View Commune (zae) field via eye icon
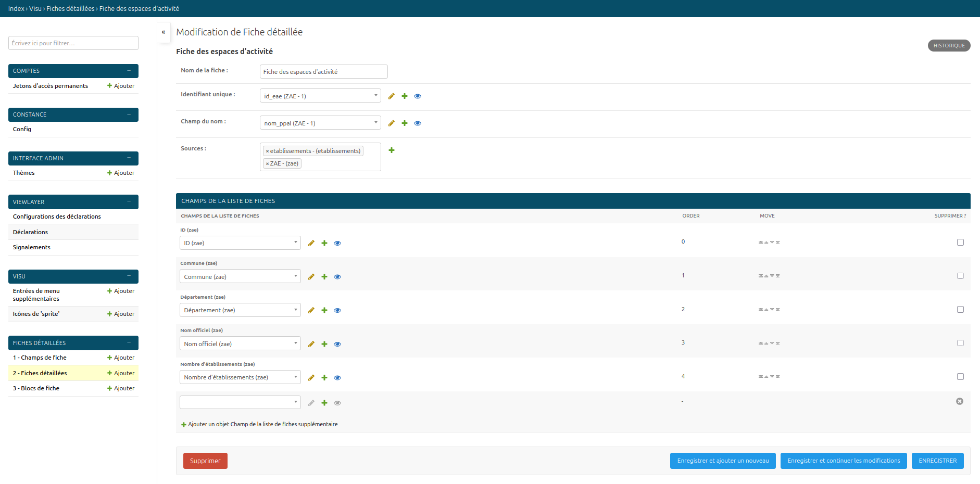The width and height of the screenshot is (980, 484). click(x=337, y=277)
